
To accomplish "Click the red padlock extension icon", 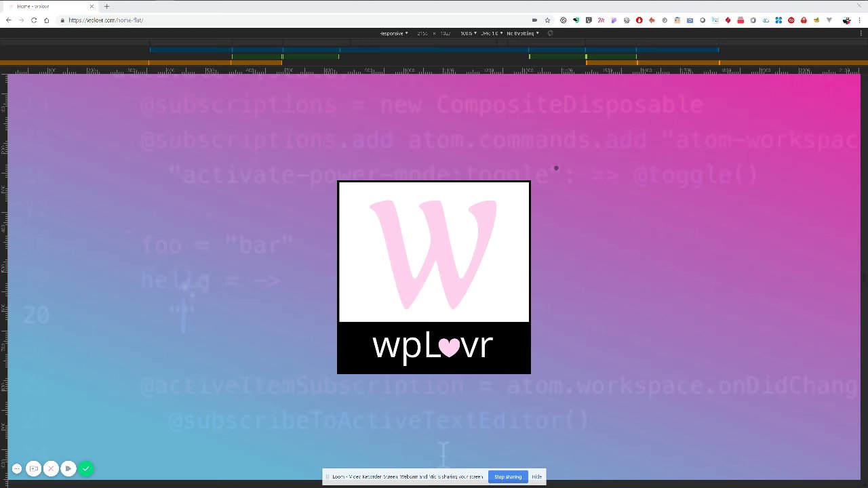I will [804, 20].
